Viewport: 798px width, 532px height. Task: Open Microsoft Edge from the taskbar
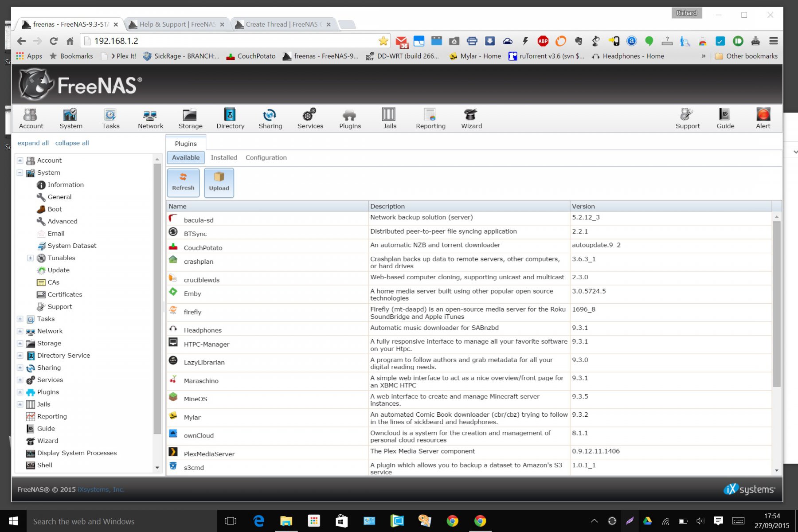pos(258,521)
